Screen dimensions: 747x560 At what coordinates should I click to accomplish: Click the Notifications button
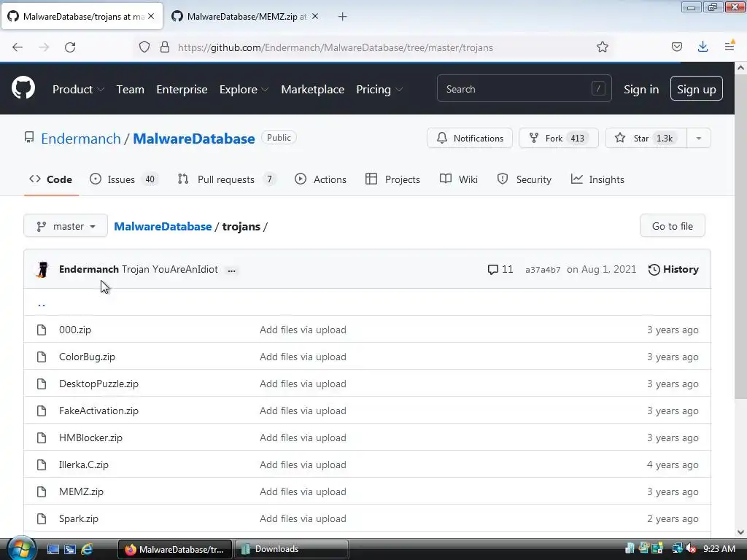tap(470, 138)
